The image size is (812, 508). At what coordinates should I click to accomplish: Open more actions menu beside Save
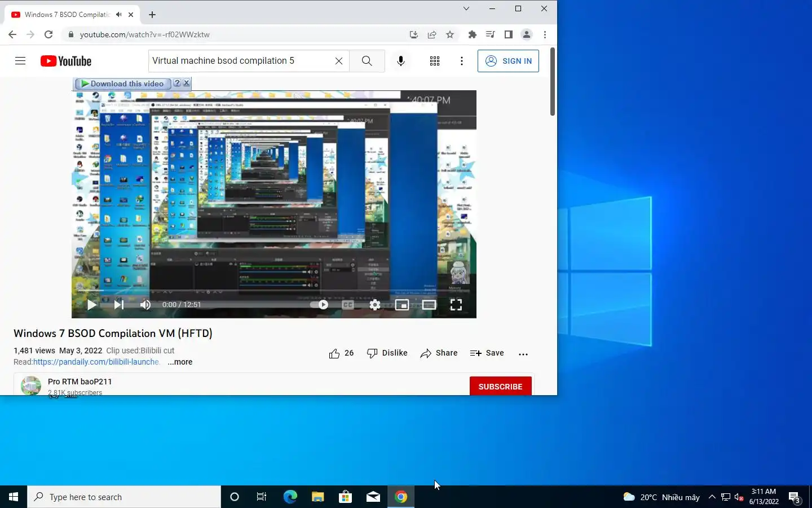tap(523, 354)
